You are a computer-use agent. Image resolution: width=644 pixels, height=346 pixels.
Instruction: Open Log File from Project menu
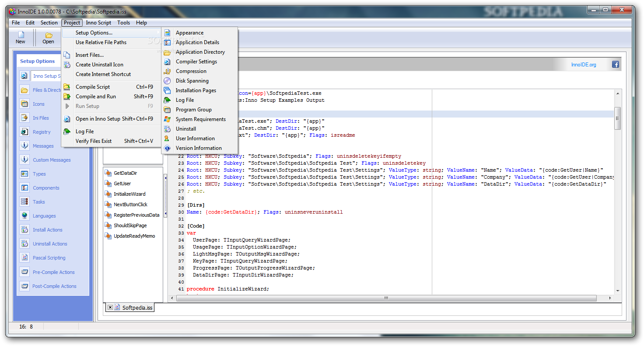(112, 131)
